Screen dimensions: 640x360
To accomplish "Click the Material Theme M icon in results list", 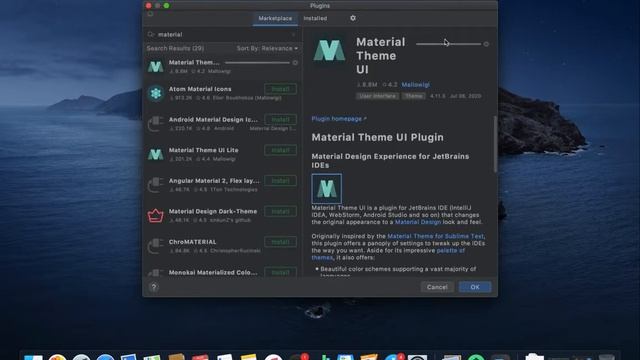I will 156,67.
